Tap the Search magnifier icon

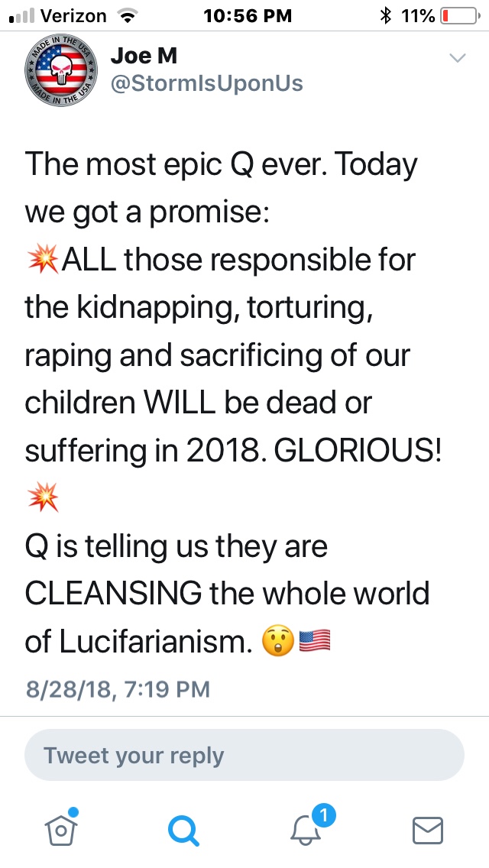(183, 830)
